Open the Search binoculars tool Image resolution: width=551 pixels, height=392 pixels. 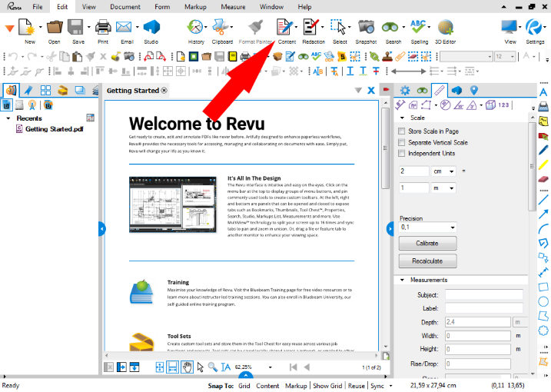(x=393, y=28)
